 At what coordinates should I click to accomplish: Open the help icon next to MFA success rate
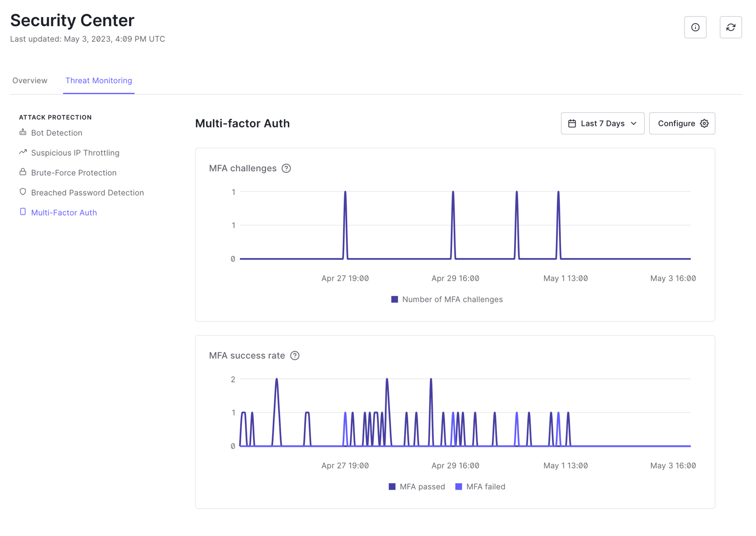pos(295,356)
